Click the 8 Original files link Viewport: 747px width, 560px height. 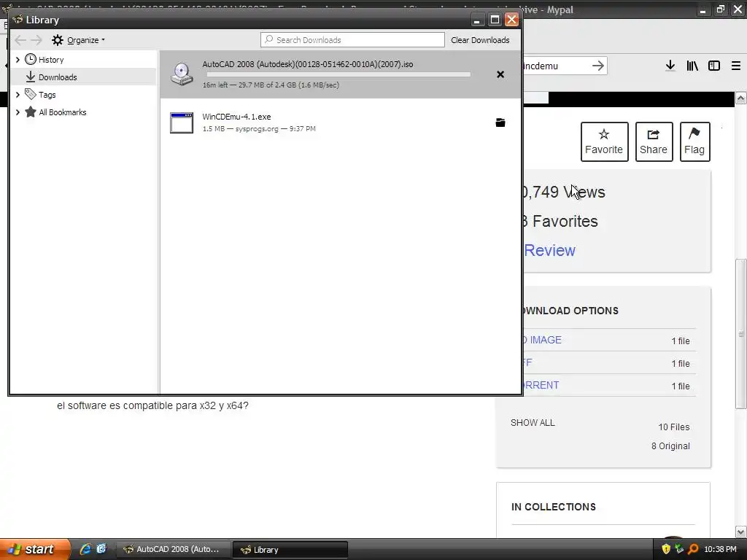tap(670, 446)
